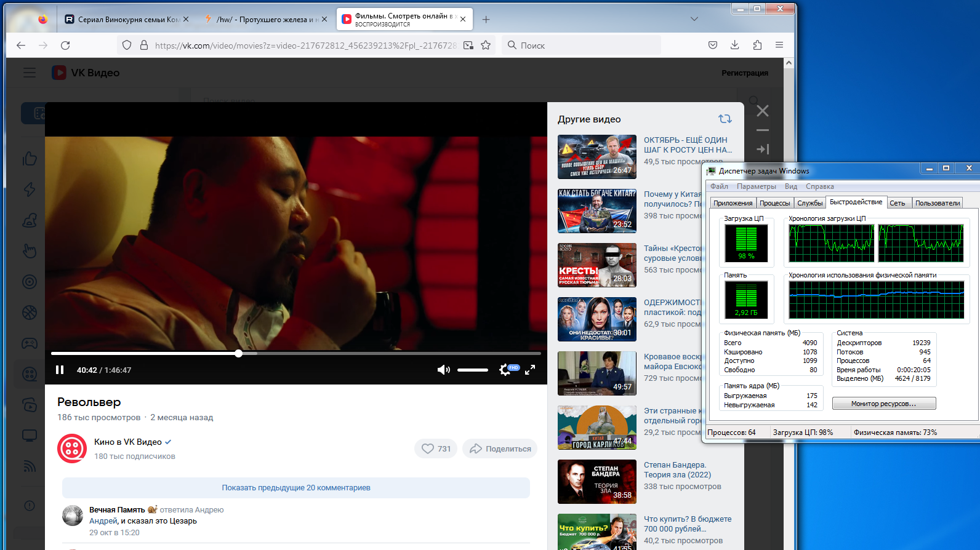The image size is (980, 550).
Task: Switch to Процессы tab in Task Manager
Action: coord(774,203)
